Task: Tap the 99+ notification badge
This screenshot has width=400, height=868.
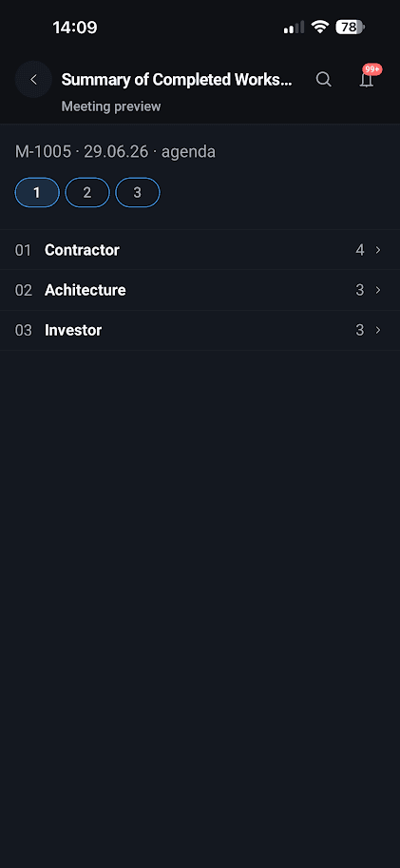Action: click(x=371, y=69)
